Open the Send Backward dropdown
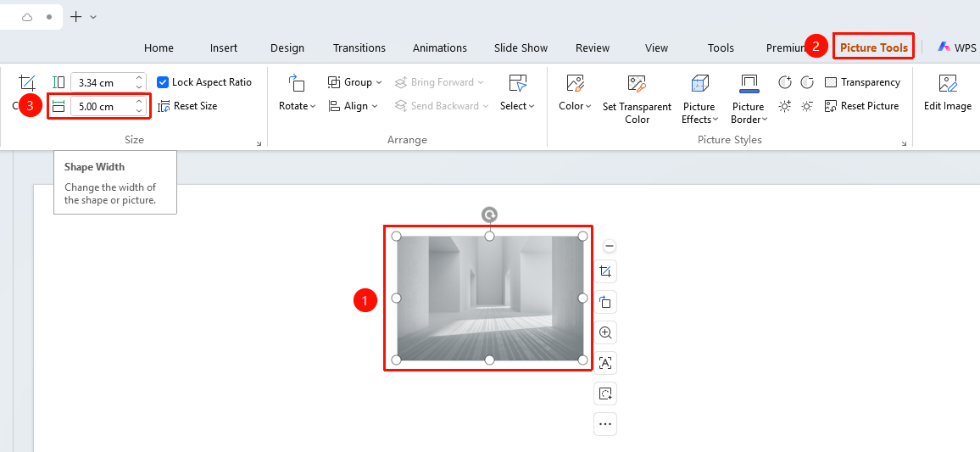Image resolution: width=980 pixels, height=452 pixels. tap(442, 106)
